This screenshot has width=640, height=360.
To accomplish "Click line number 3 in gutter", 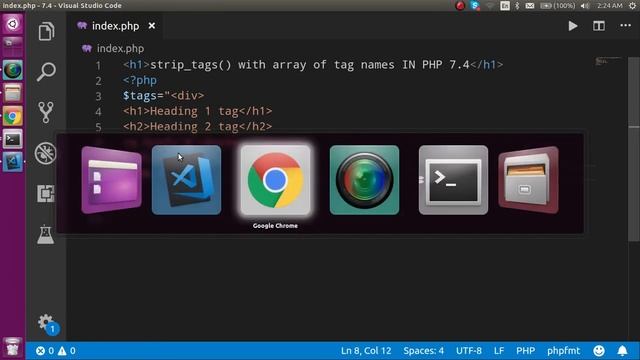I will pos(98,96).
